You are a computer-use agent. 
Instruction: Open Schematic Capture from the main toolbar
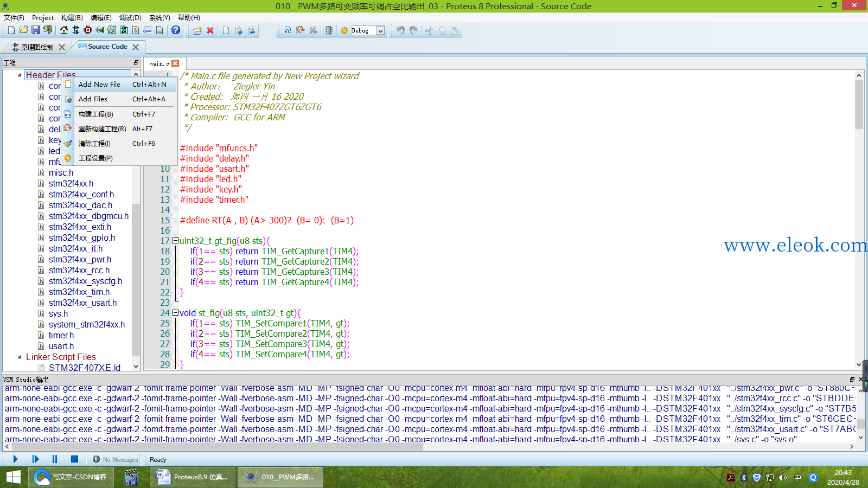[x=76, y=30]
